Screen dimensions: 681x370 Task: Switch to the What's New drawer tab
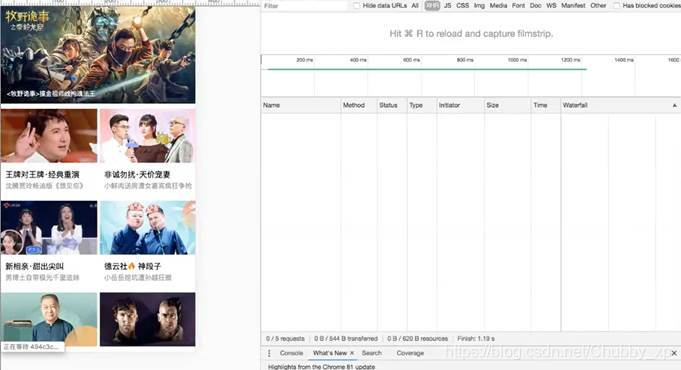tap(330, 353)
